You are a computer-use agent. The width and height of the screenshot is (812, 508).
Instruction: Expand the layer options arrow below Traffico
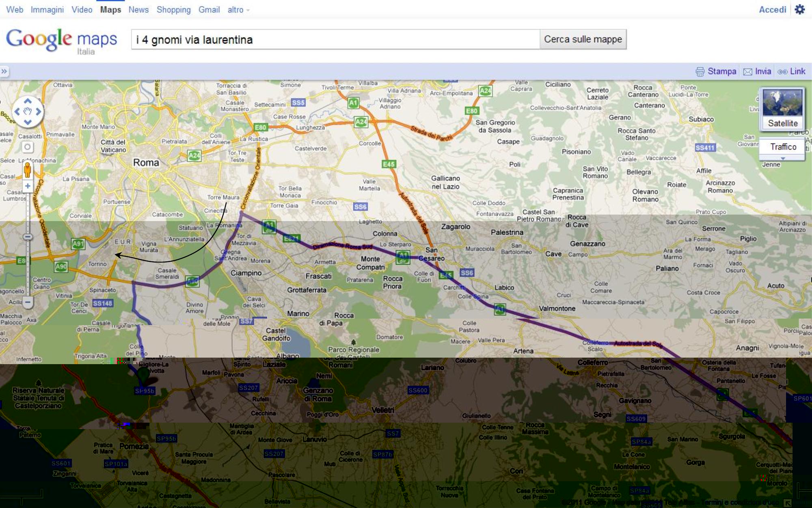(783, 158)
